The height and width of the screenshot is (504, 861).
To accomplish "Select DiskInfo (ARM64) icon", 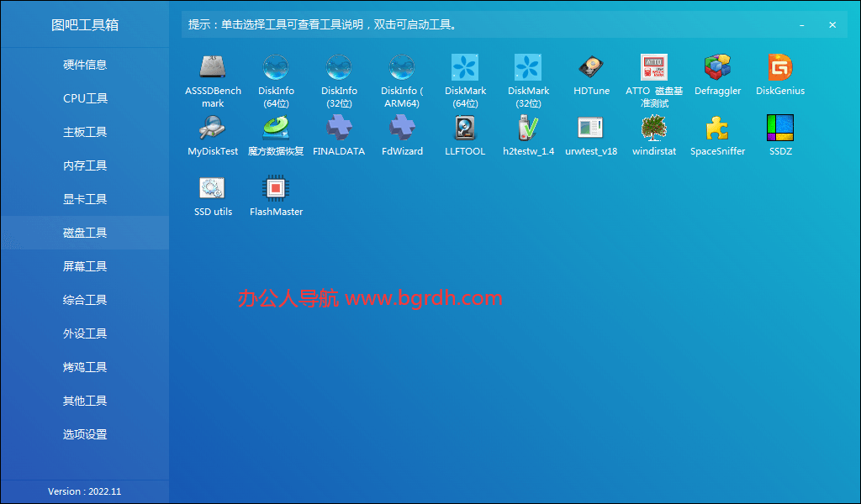I will click(402, 67).
